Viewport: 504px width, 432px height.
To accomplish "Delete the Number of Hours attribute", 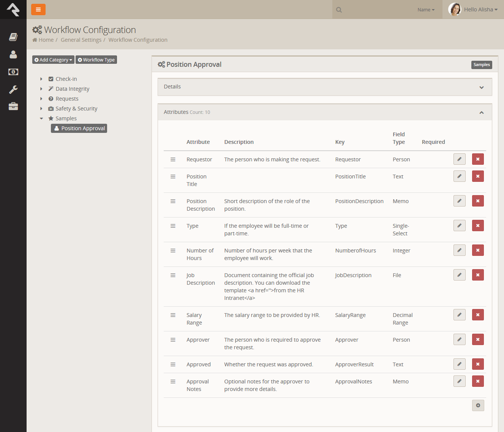I will (x=478, y=250).
